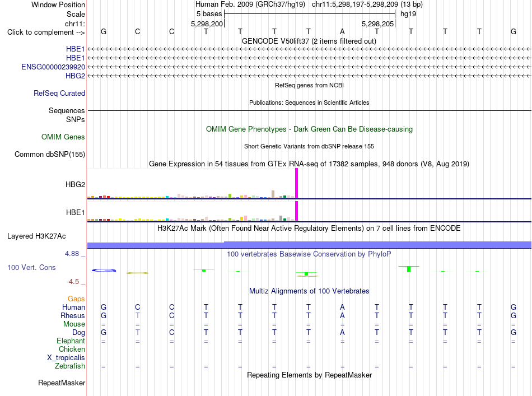Click the chr11: ruler label
This screenshot has height=396, width=532.
[x=75, y=24]
